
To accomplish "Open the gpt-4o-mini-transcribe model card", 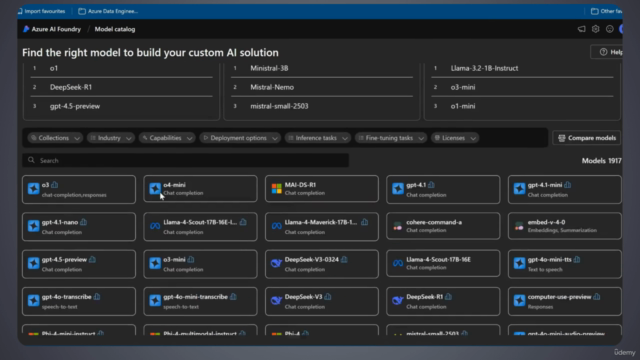I will (200, 301).
